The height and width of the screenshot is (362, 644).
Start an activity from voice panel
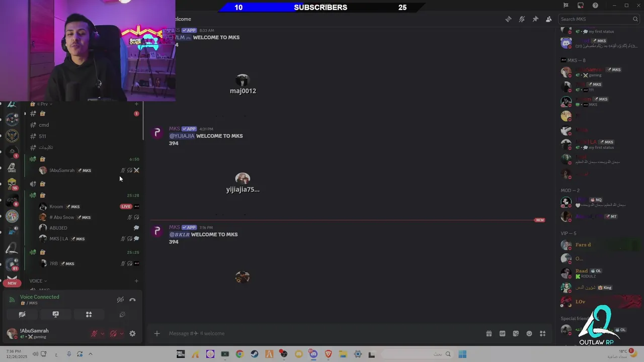[x=89, y=314]
